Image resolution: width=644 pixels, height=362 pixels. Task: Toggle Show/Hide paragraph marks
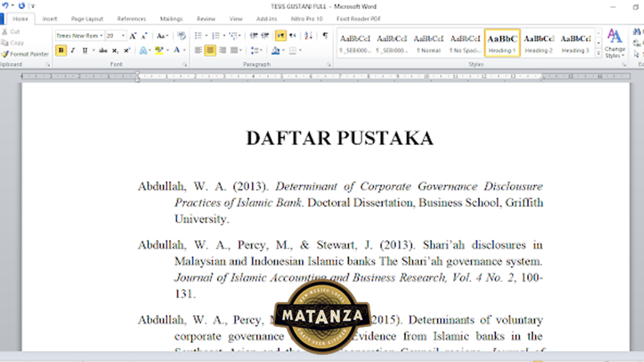point(325,36)
